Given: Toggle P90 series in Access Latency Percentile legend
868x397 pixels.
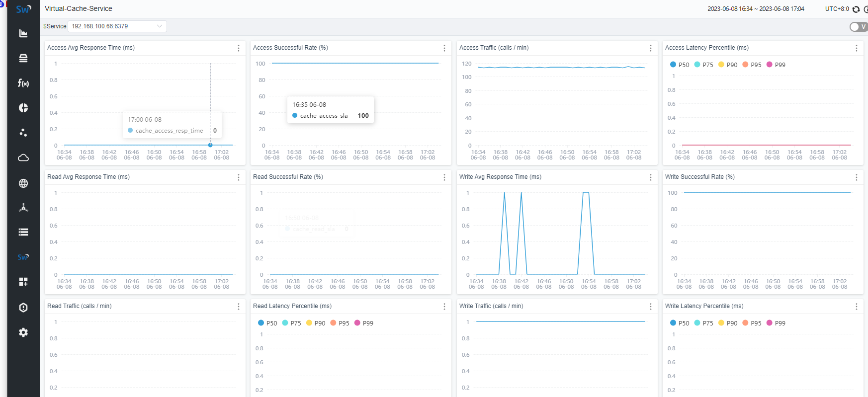Looking at the screenshot, I should 728,65.
